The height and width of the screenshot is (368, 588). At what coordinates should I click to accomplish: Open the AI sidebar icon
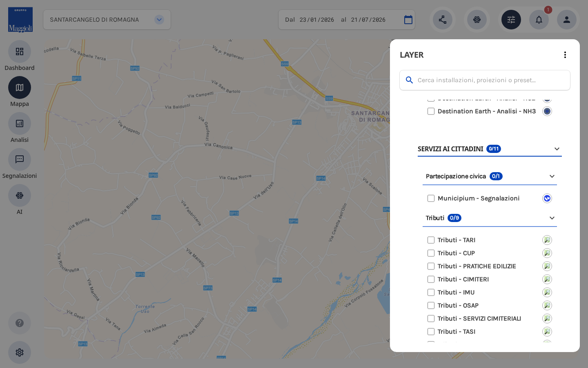pos(20,195)
